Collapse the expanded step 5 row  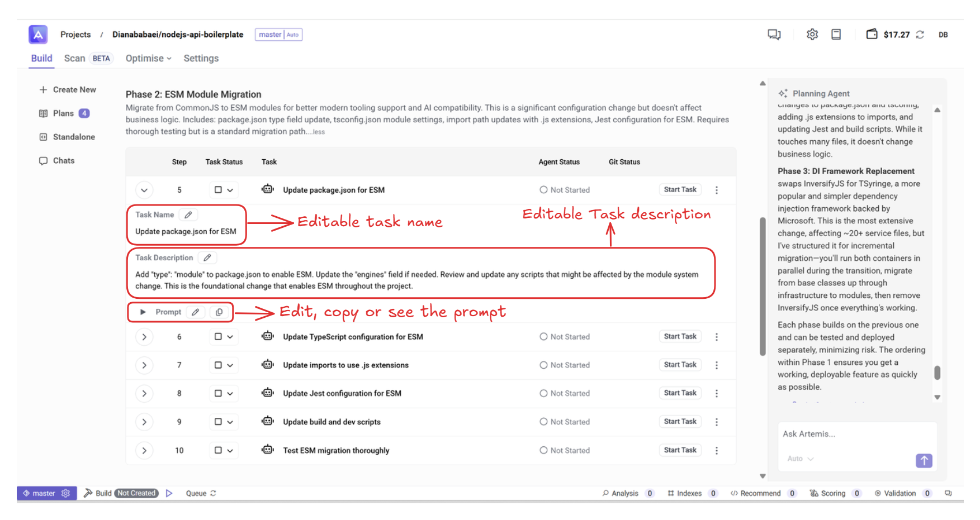tap(144, 190)
